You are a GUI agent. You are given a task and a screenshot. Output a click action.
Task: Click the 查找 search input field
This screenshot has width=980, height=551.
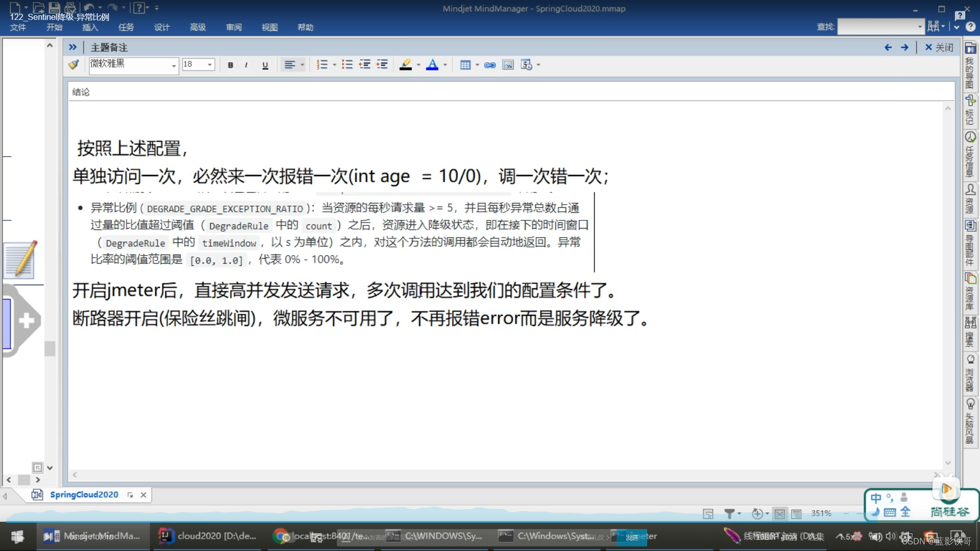coord(877,27)
